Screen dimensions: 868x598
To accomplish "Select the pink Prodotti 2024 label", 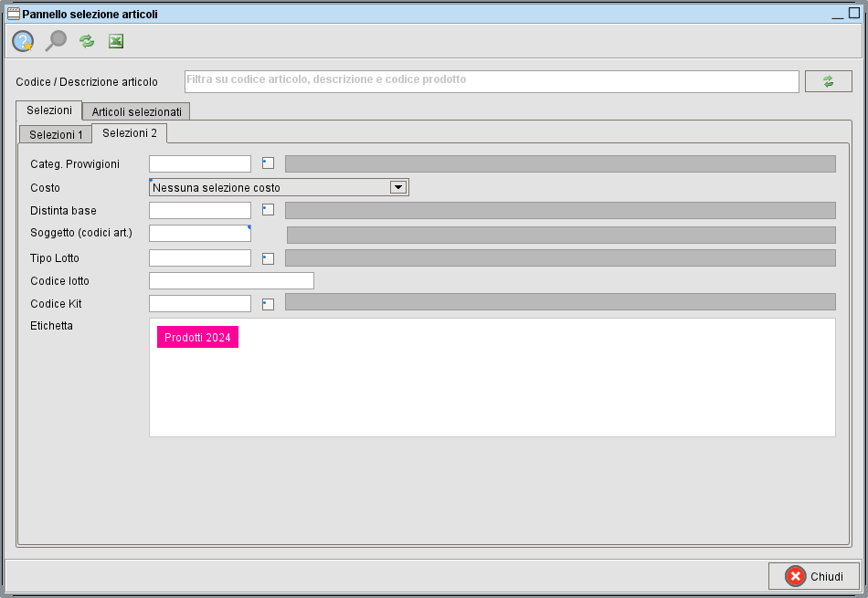I will (197, 338).
